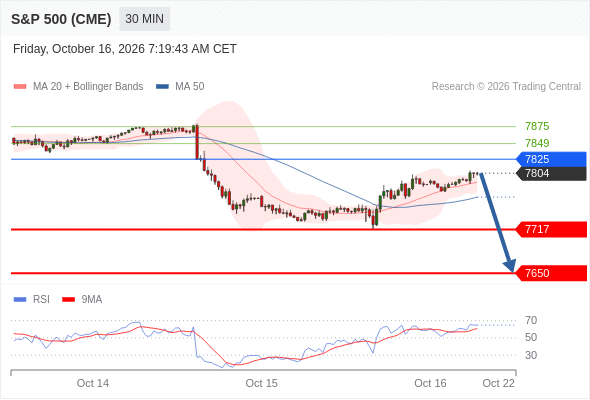
Task: Click the MA 50 blue legend swatch
Action: pyautogui.click(x=162, y=87)
